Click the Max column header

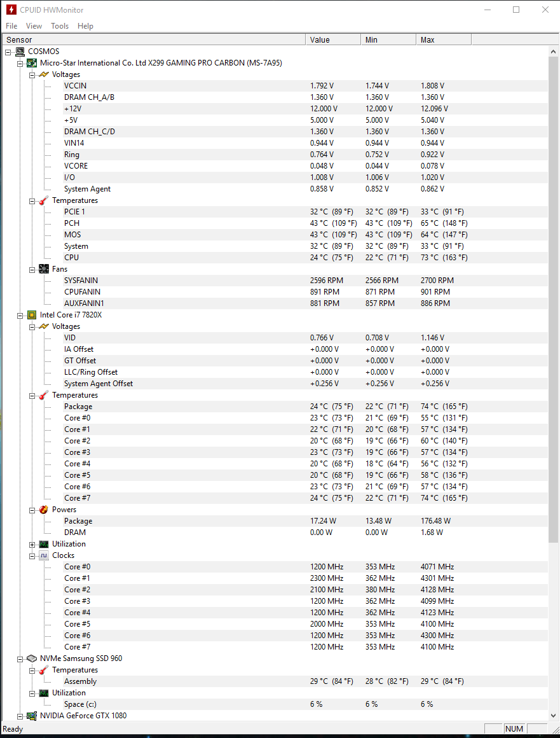tap(444, 39)
